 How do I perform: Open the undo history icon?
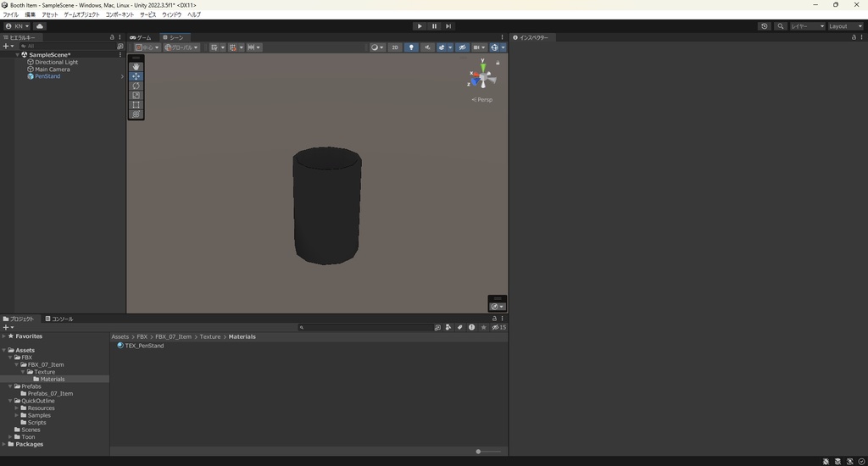[765, 26]
